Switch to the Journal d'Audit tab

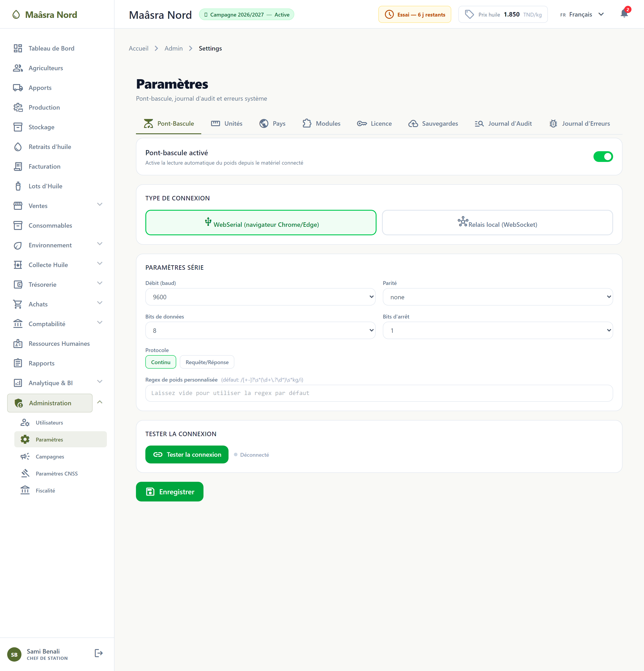(x=503, y=124)
